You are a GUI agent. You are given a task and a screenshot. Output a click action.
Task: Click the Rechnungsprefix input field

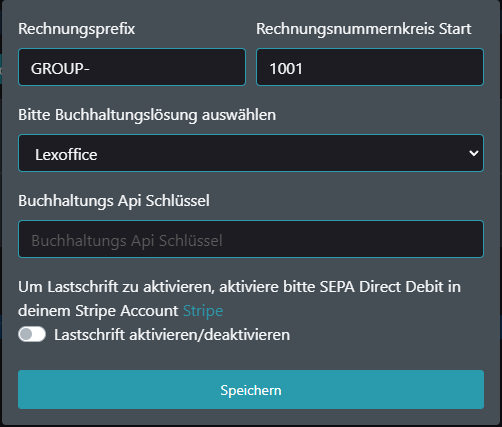[x=132, y=67]
